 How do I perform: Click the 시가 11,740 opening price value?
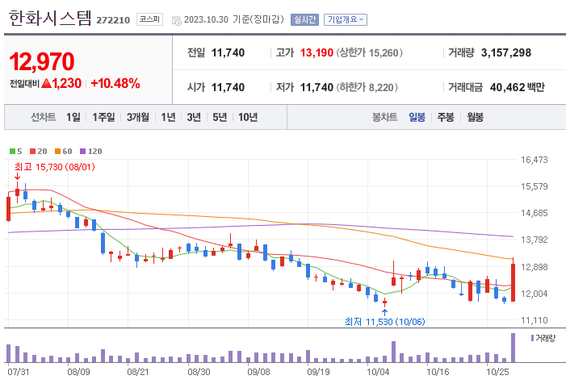(228, 87)
